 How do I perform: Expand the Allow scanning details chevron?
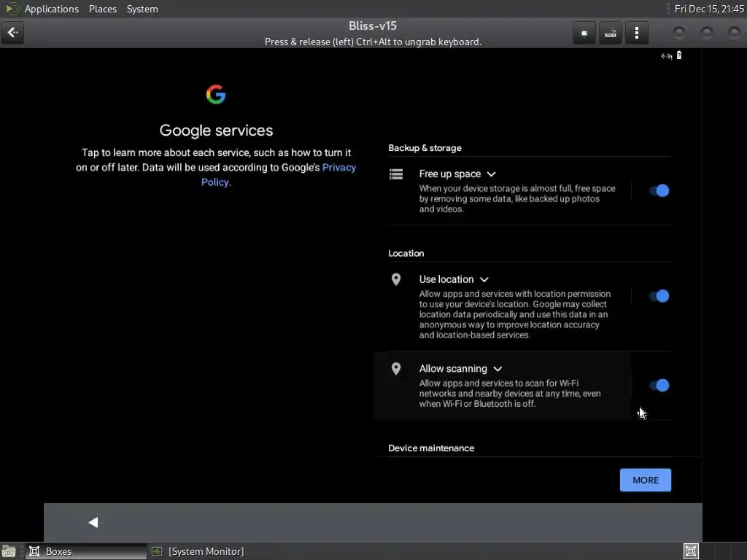click(x=498, y=369)
